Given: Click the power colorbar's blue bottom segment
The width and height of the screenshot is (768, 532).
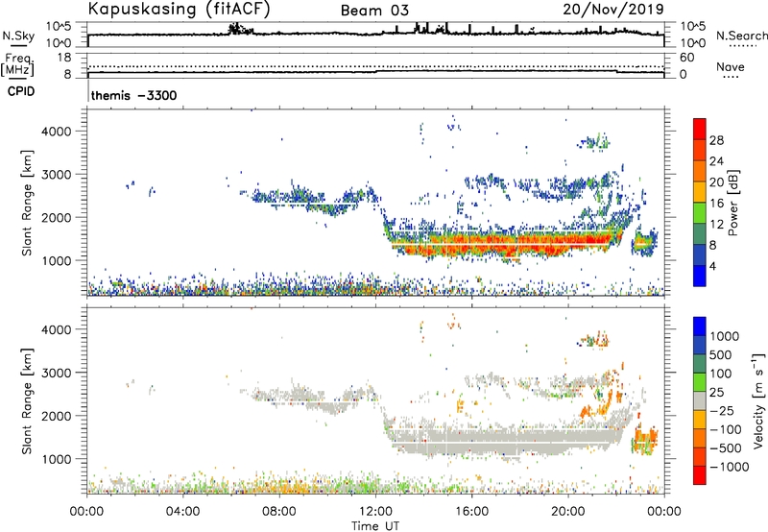Looking at the screenshot, I should 700,276.
